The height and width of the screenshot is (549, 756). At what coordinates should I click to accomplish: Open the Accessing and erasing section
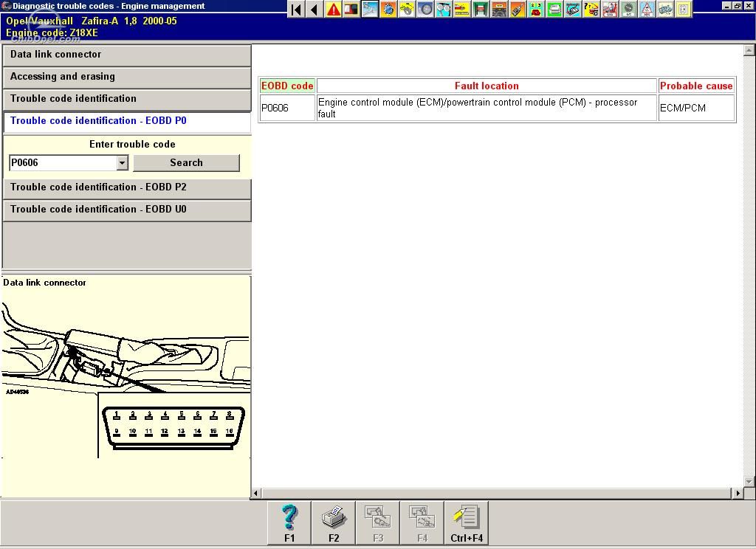pos(127,77)
